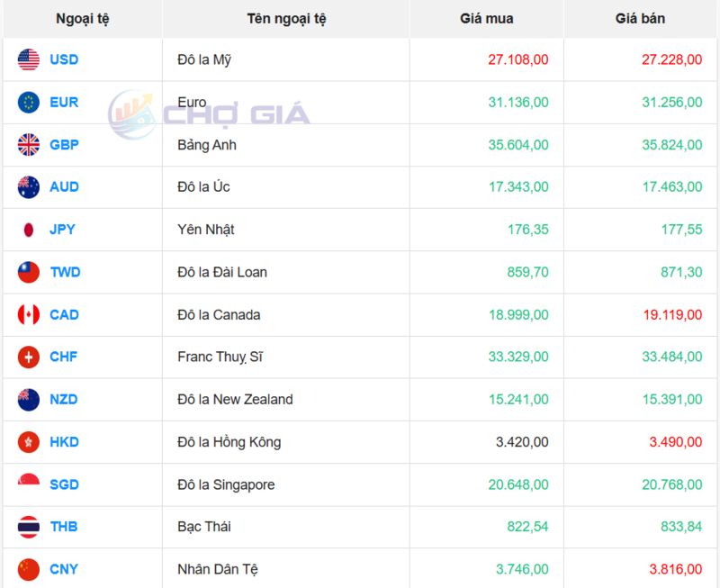Click the Taiwan flag icon
Image resolution: width=720 pixels, height=588 pixels.
[29, 272]
